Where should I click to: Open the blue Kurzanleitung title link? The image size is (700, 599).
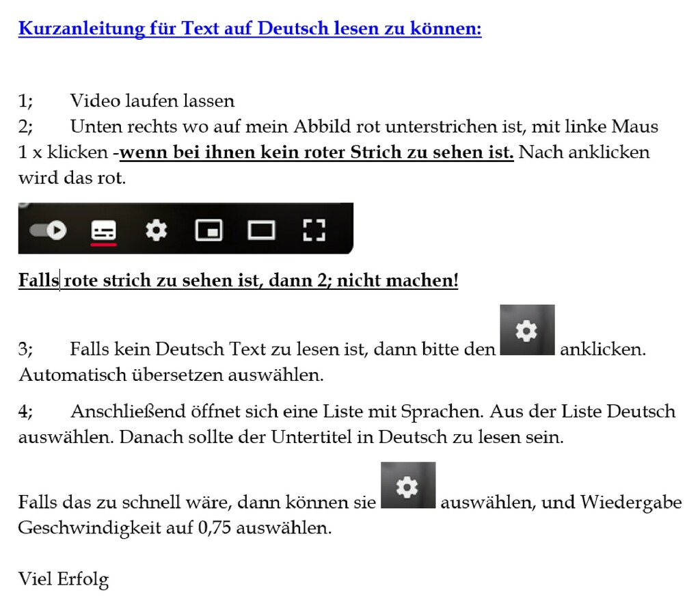click(250, 29)
